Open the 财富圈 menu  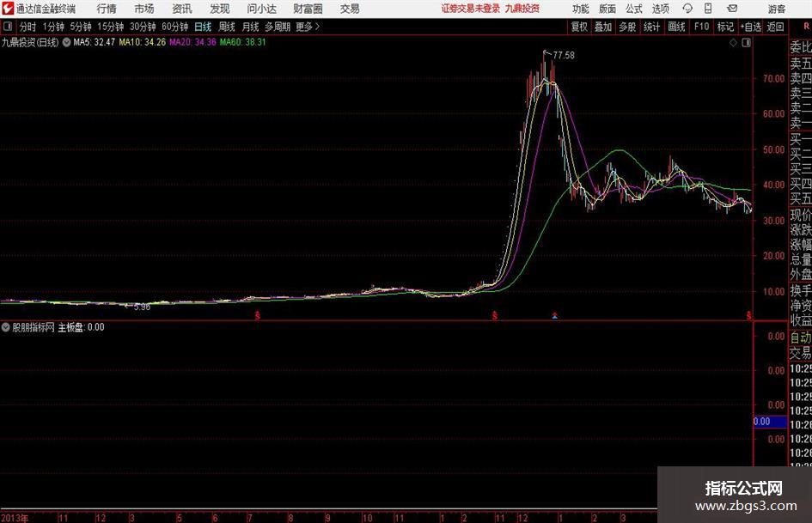[308, 9]
